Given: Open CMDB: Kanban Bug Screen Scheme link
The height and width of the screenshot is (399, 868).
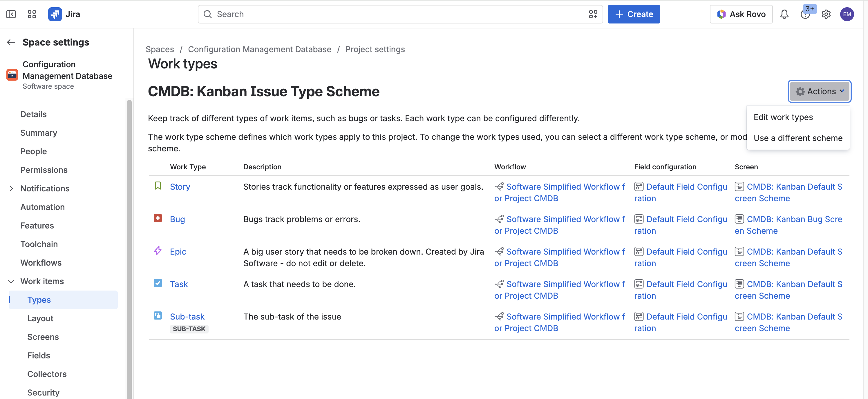Looking at the screenshot, I should tap(788, 225).
